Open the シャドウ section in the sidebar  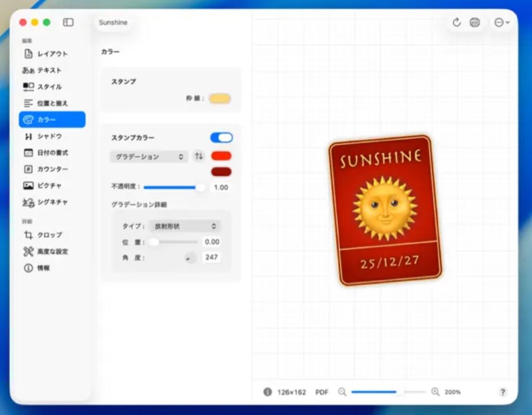coord(49,136)
